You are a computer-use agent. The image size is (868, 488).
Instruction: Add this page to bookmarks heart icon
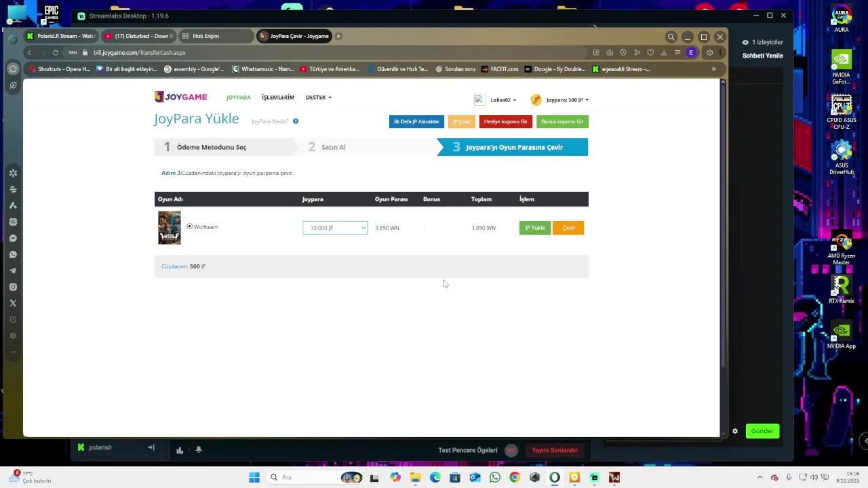(650, 53)
